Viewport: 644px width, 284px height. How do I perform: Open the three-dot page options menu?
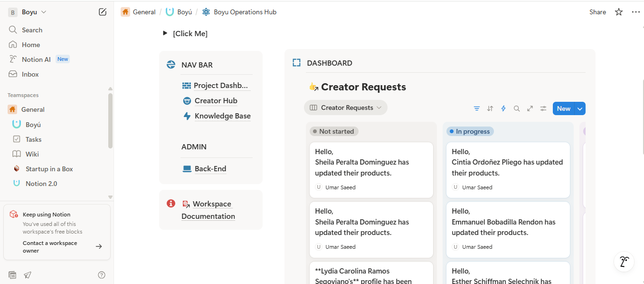635,12
